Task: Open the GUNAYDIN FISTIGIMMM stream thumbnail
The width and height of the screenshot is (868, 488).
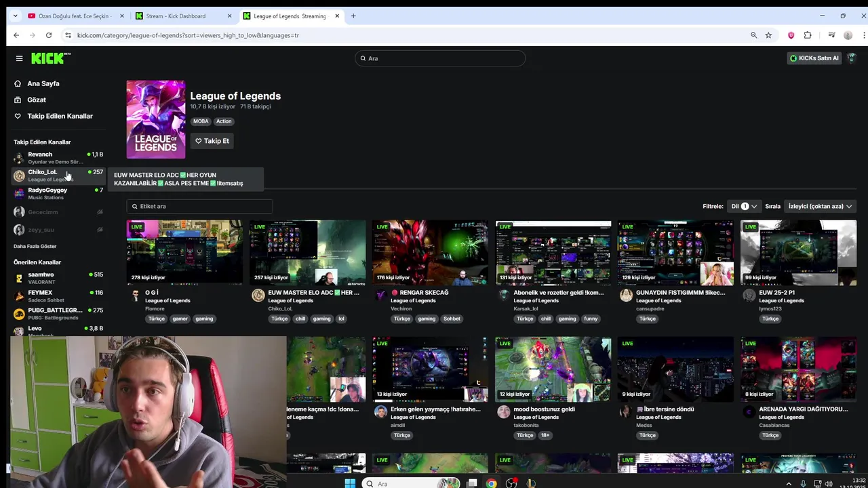Action: pyautogui.click(x=675, y=253)
